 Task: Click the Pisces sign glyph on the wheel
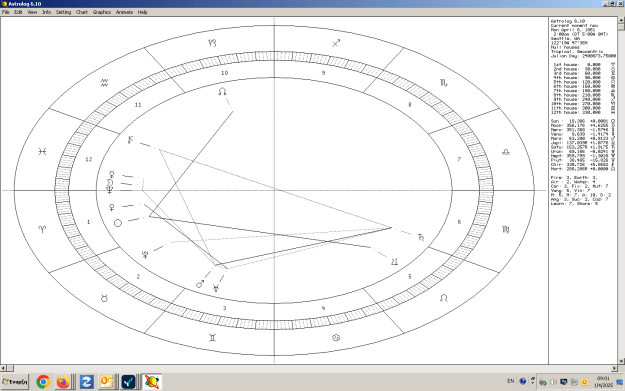(42, 151)
